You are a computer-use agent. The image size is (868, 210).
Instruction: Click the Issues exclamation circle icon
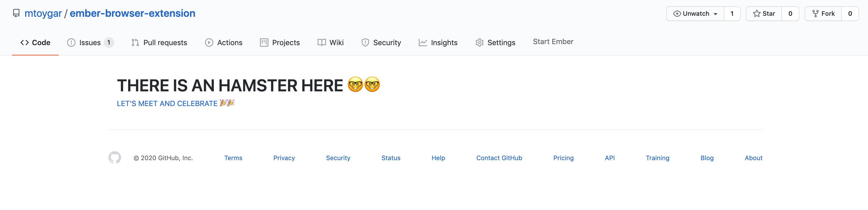tap(71, 43)
